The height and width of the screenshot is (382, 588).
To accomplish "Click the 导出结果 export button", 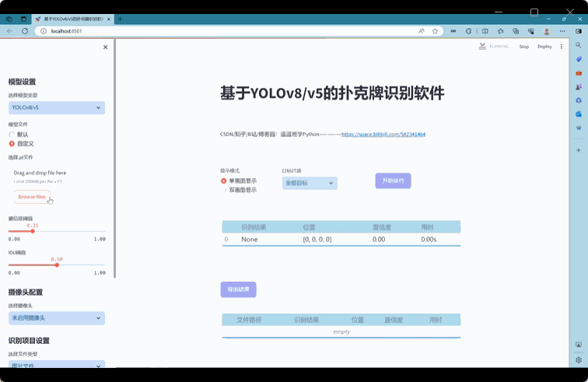I will tap(239, 289).
